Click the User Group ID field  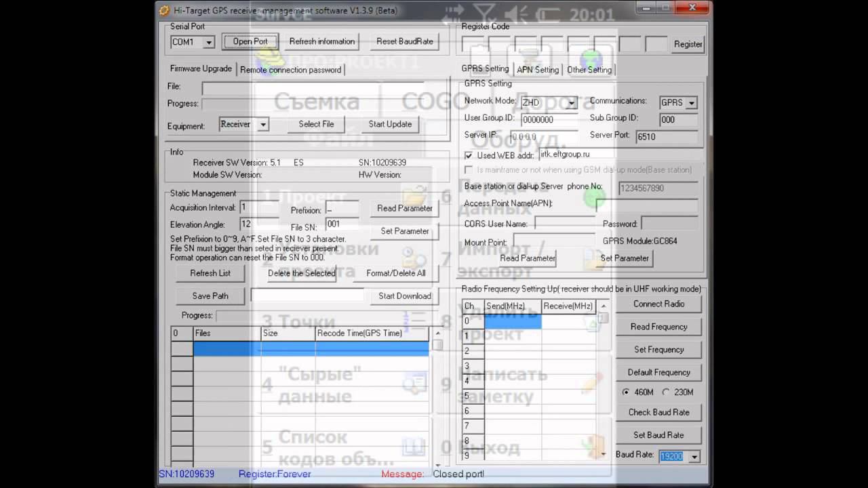click(549, 120)
